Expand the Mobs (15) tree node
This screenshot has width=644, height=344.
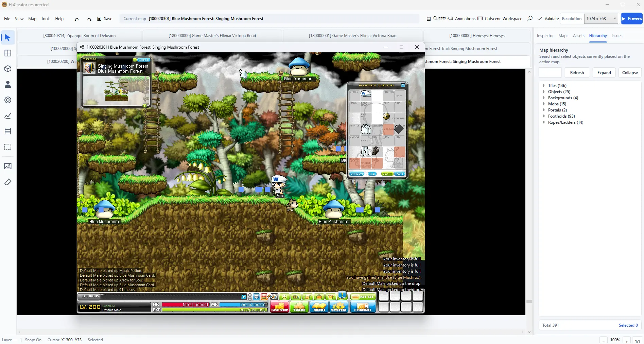544,104
